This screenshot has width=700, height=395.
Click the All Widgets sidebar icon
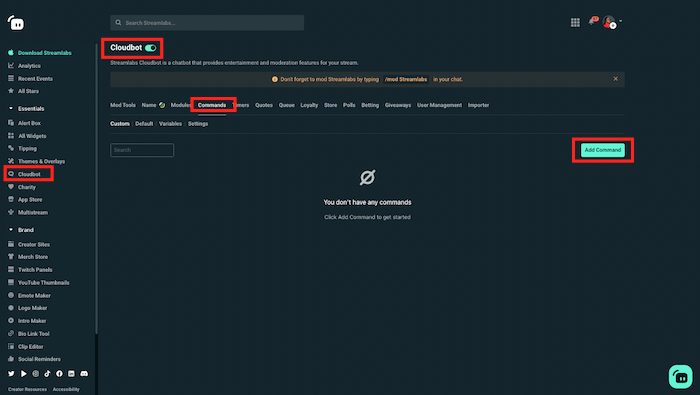click(x=11, y=136)
